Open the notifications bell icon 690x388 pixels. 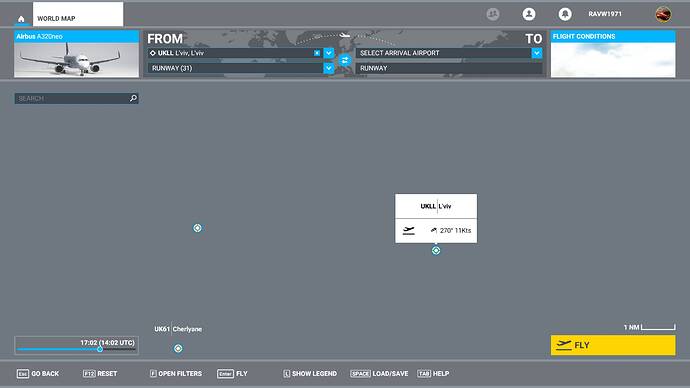[x=565, y=14]
